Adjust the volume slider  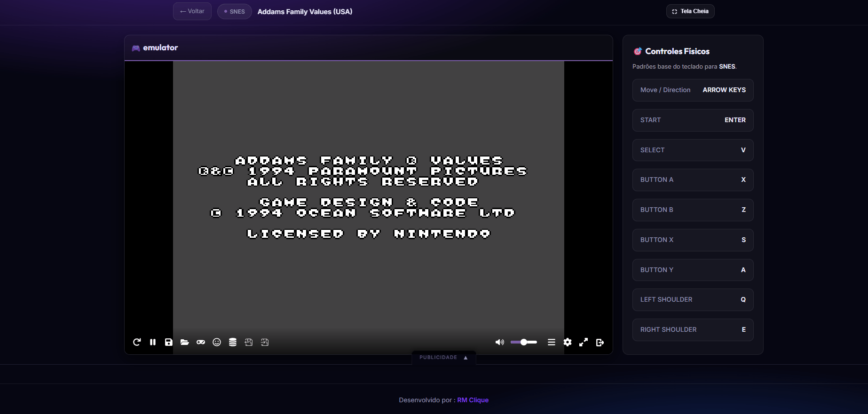click(523, 342)
